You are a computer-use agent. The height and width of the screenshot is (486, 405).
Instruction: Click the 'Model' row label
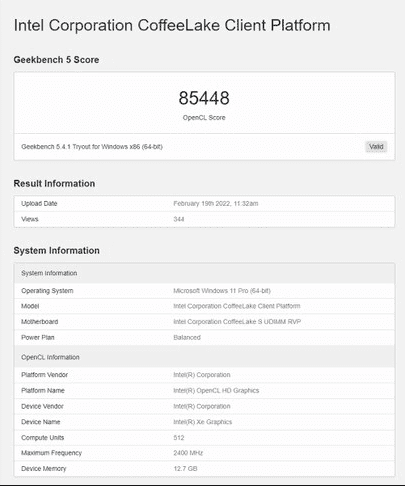pos(30,306)
